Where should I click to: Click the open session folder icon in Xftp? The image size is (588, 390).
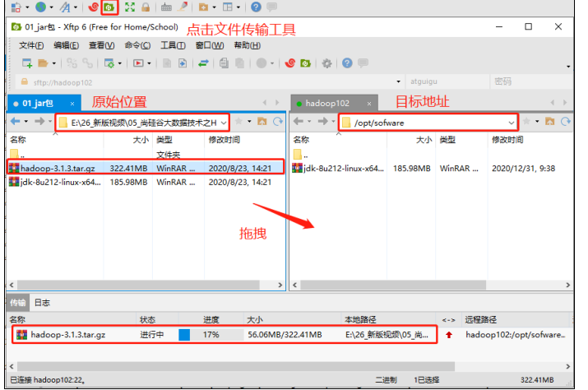coord(43,63)
